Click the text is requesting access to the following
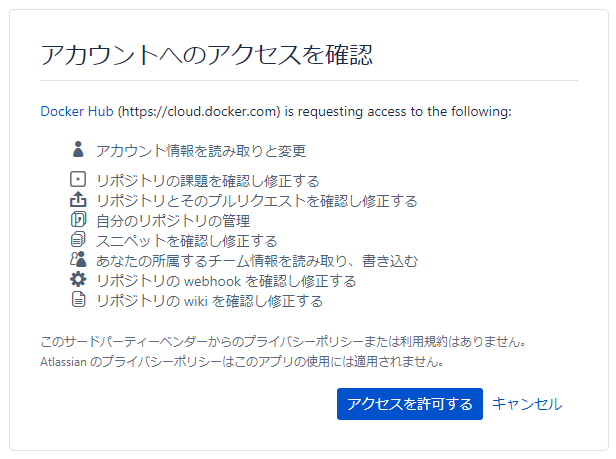The height and width of the screenshot is (459, 616). pyautogui.click(x=398, y=112)
